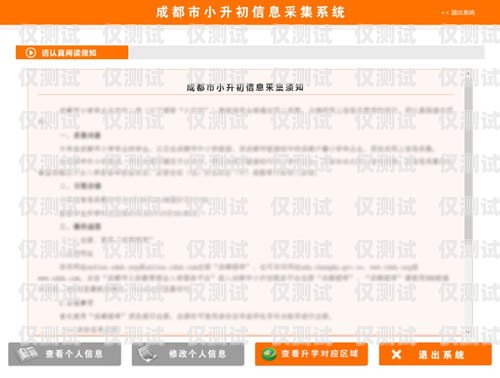
Task: Click book icon on 查看个人信息
Action: pyautogui.click(x=27, y=354)
